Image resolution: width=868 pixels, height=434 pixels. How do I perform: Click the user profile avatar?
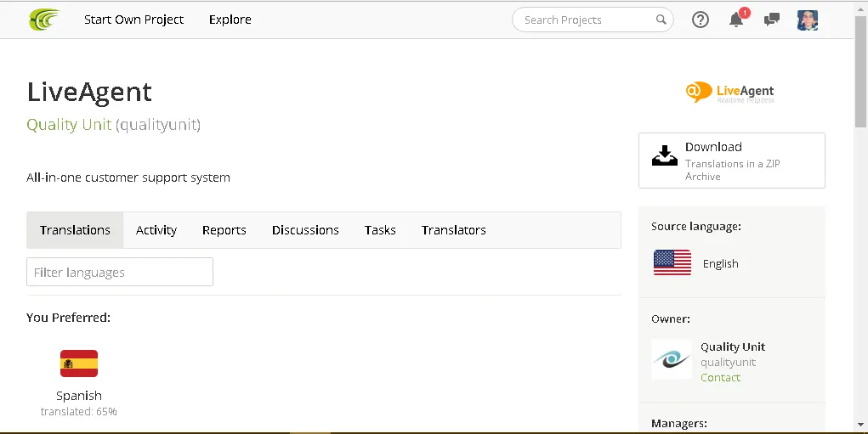[x=808, y=20]
